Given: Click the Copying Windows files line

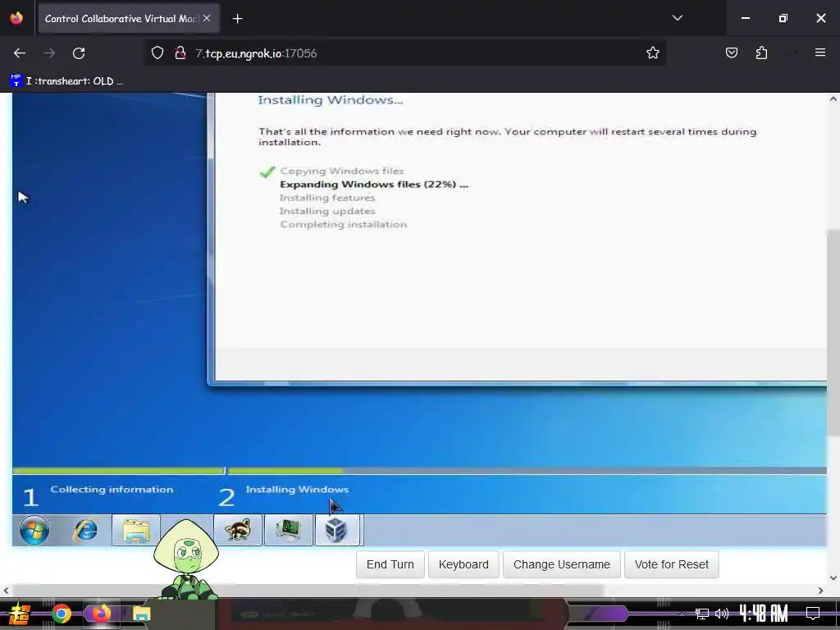Looking at the screenshot, I should click(x=342, y=171).
